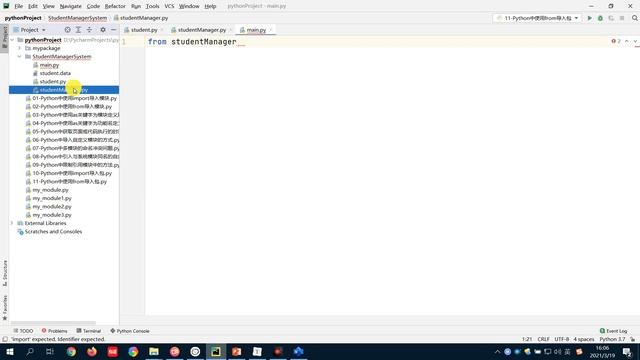This screenshot has width=640, height=360.
Task: Change the 4 spaces indent setting
Action: click(x=584, y=339)
